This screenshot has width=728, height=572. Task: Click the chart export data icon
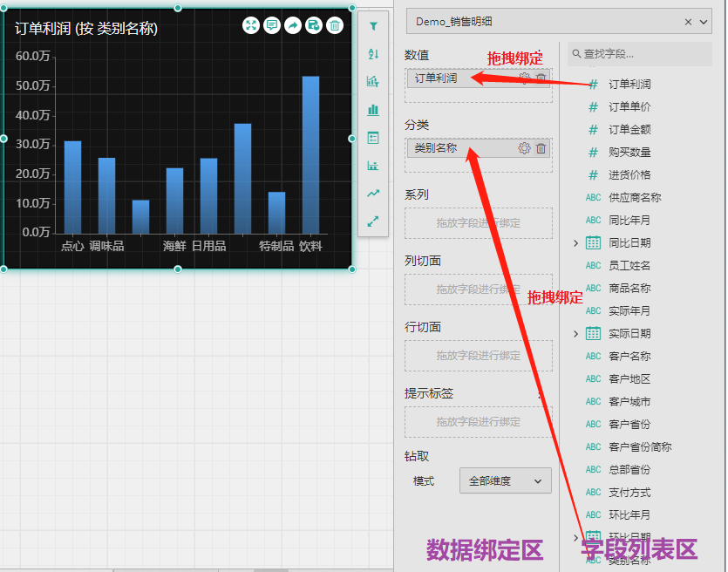pos(313,25)
